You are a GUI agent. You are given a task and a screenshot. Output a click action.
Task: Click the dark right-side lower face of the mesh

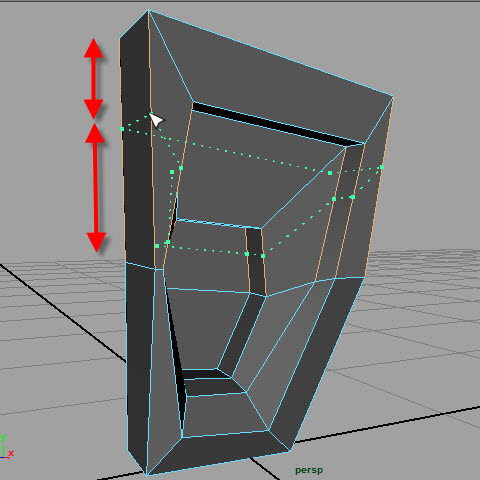(x=320, y=360)
